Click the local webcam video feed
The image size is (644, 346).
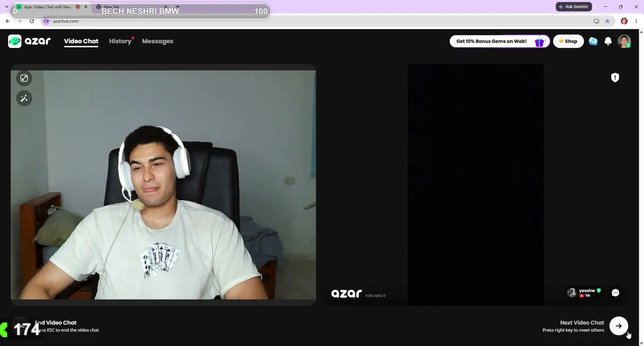tap(164, 185)
